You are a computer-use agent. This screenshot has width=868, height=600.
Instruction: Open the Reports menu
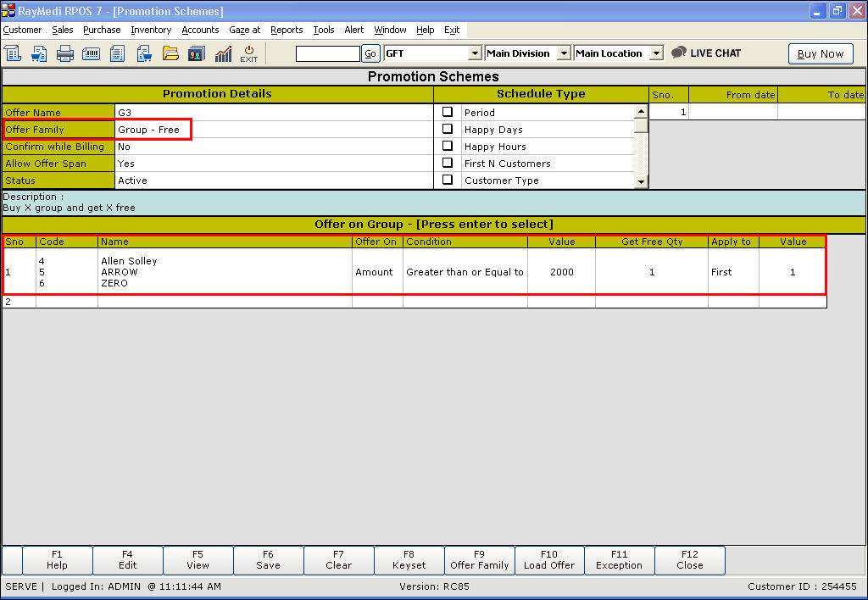point(287,30)
